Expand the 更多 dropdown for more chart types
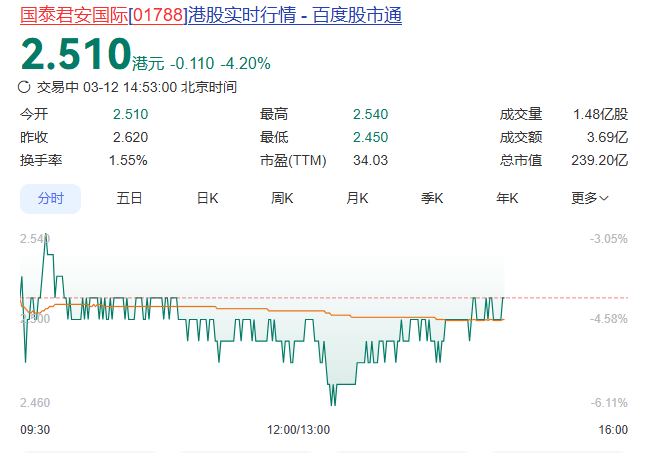 tap(590, 198)
